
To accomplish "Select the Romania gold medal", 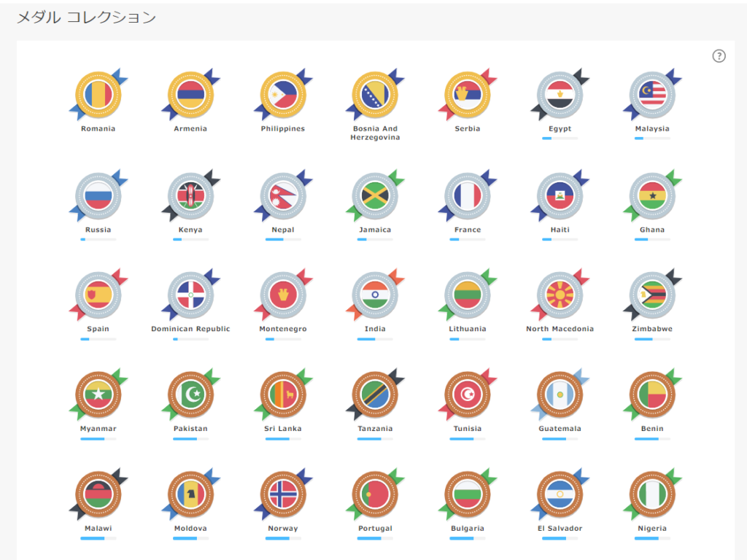I will click(98, 95).
